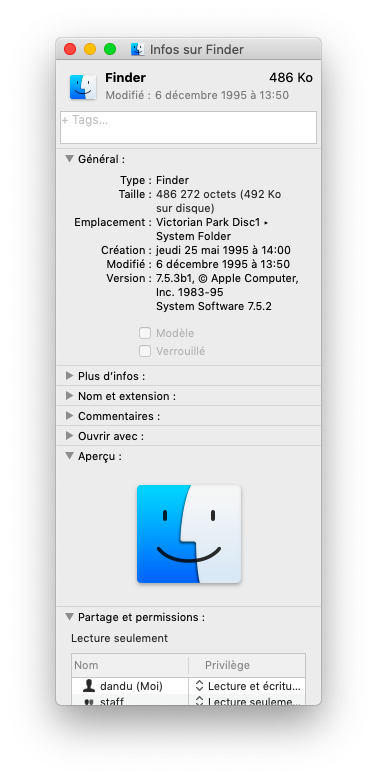Expand the Nom et extension section
The image size is (377, 779).
click(69, 396)
